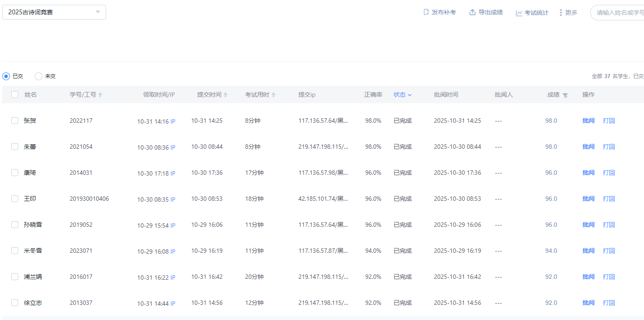Tick the checkbox for 张贺

coord(15,121)
